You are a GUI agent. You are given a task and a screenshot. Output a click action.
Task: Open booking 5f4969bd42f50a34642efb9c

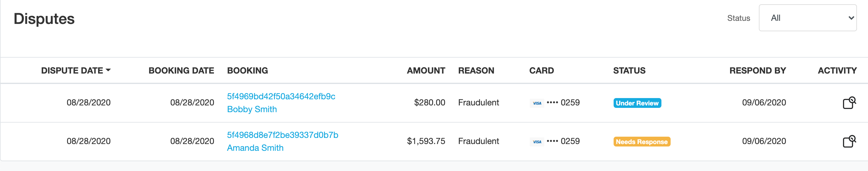click(x=281, y=96)
